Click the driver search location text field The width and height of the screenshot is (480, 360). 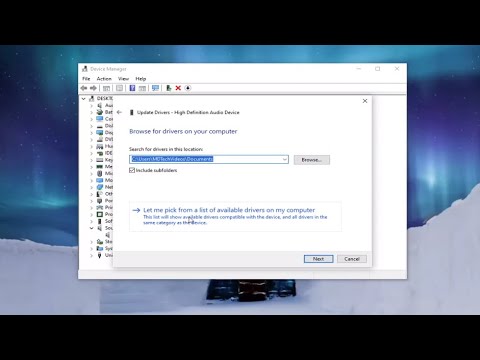click(x=206, y=159)
